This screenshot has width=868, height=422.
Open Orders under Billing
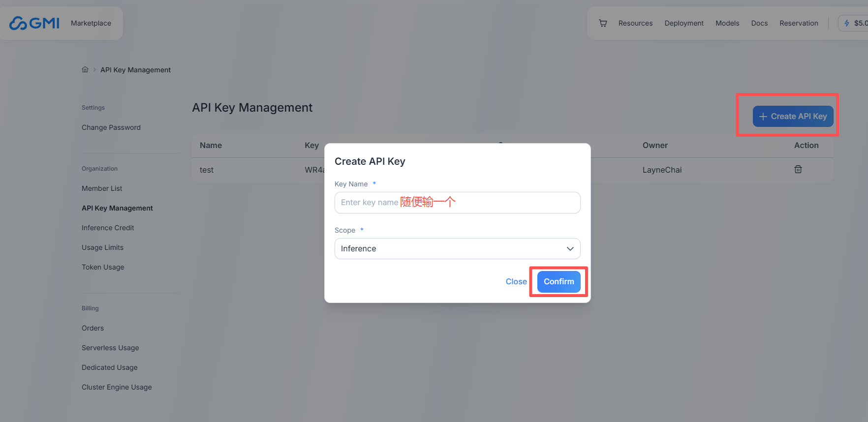93,328
